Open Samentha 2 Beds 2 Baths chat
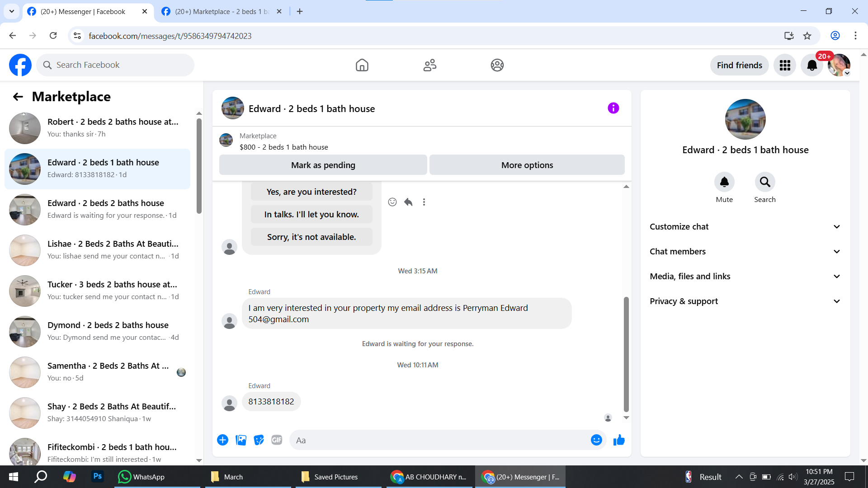 [97, 372]
